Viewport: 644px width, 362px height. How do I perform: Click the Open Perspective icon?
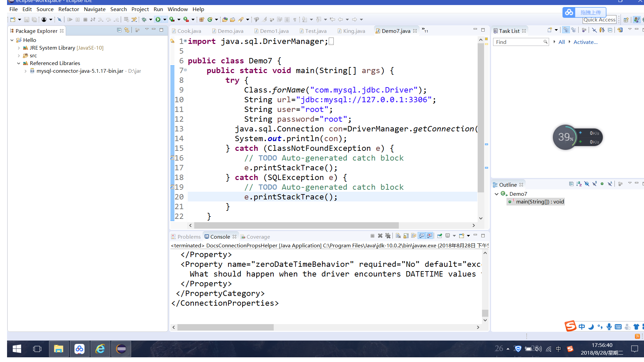click(626, 20)
